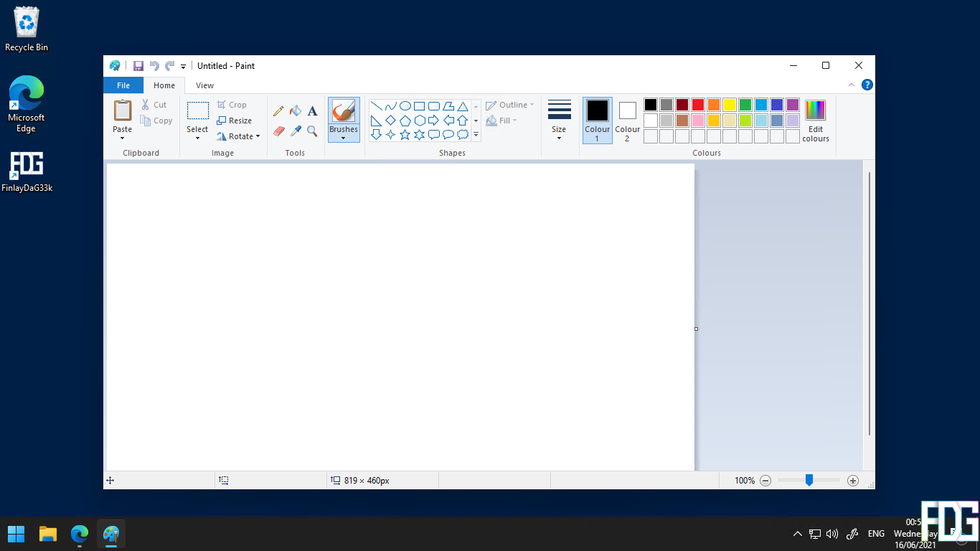The image size is (980, 551).
Task: Select the Colour picker eyedropper tool
Action: tap(296, 131)
